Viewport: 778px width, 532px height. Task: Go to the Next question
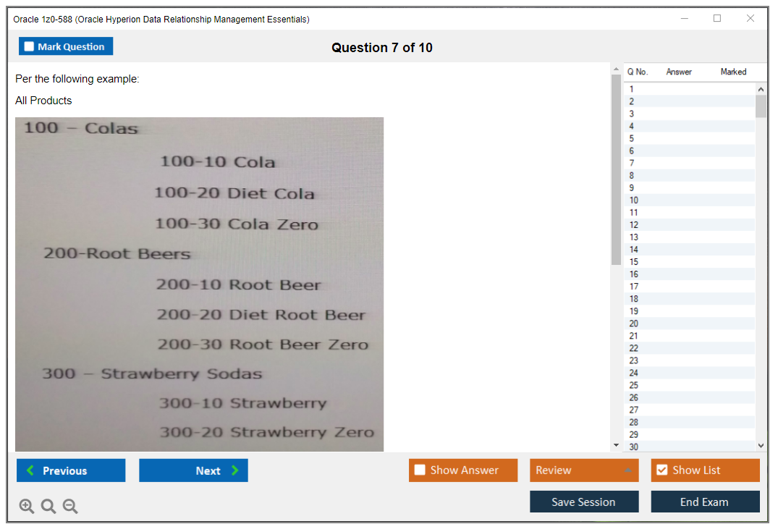193,470
